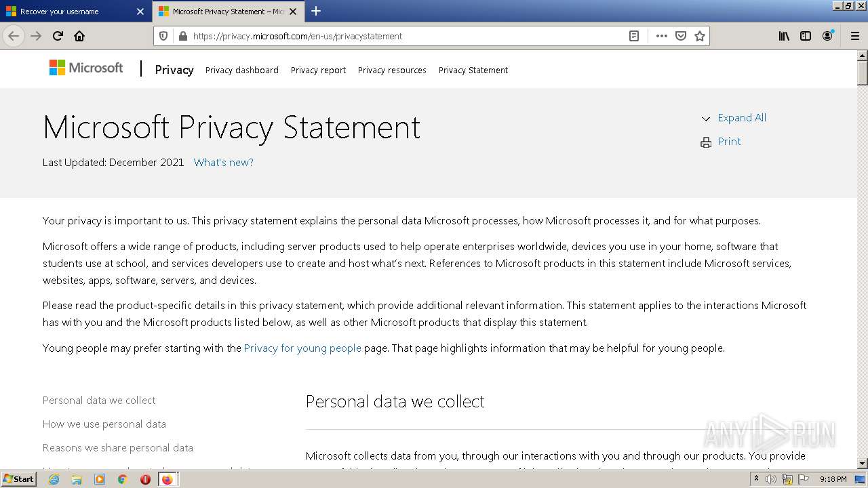Click the taskbar clock 9:18 PM

pos(833,479)
